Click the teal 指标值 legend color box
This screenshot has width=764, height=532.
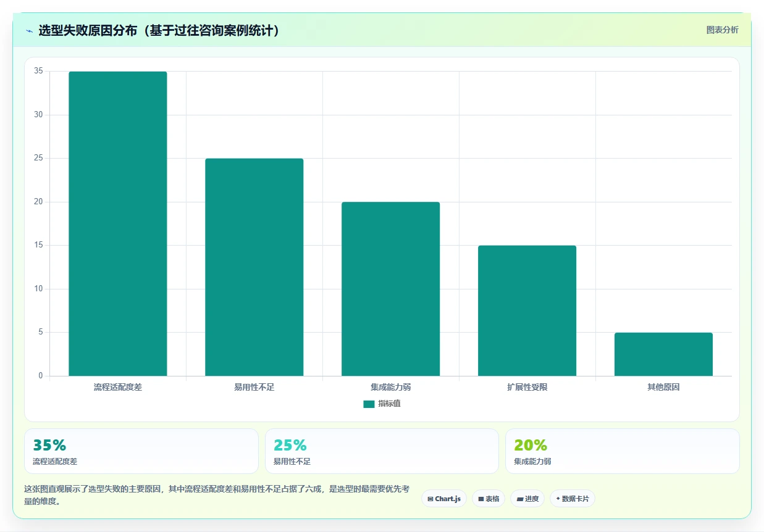click(369, 404)
